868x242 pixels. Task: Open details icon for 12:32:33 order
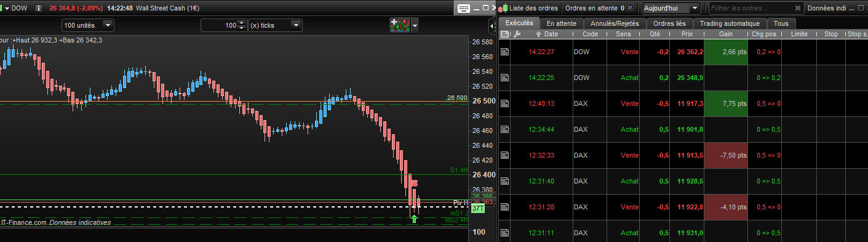tap(504, 155)
